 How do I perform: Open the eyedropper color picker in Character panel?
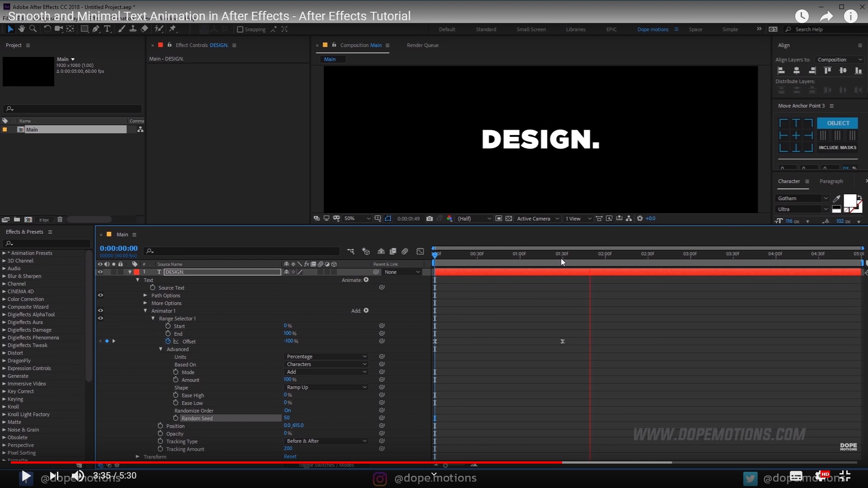pyautogui.click(x=837, y=198)
